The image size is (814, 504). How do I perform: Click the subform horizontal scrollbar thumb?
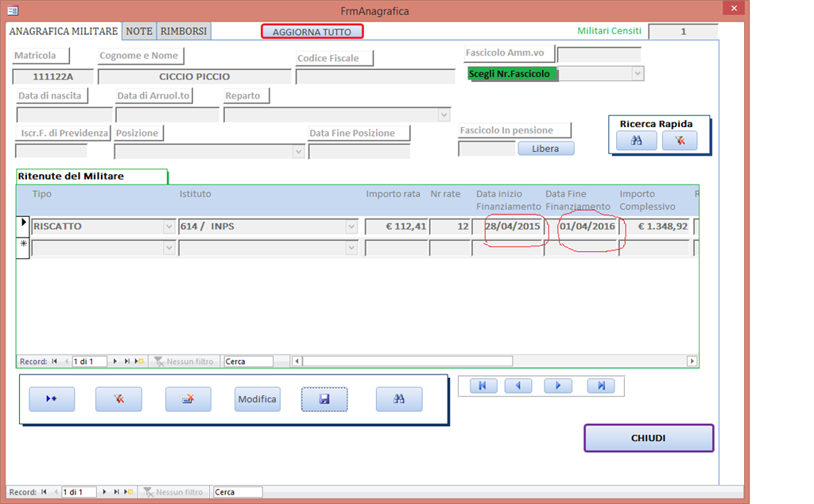(x=408, y=361)
